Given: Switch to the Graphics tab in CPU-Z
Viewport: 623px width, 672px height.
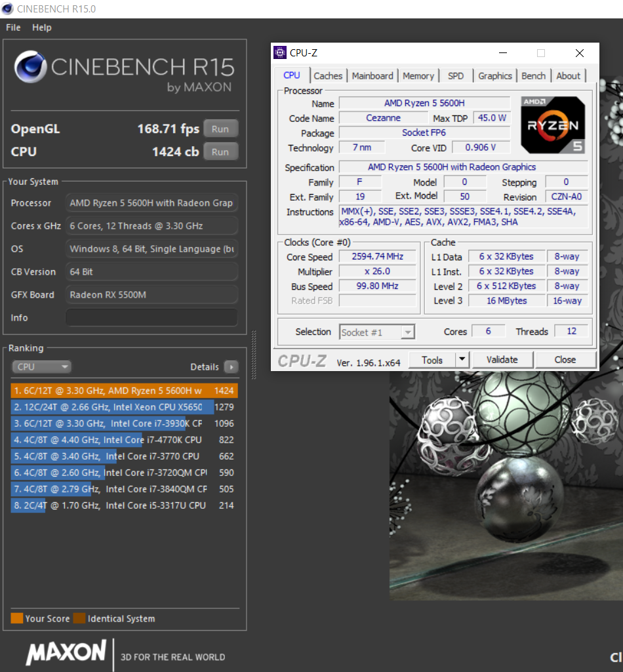Looking at the screenshot, I should coord(495,76).
